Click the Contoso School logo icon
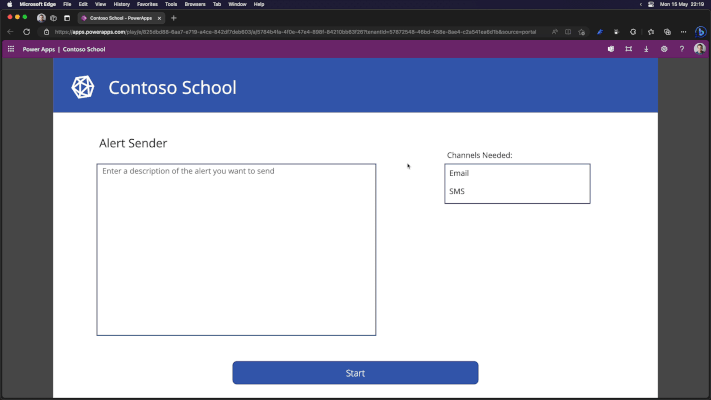The width and height of the screenshot is (711, 400). [83, 87]
